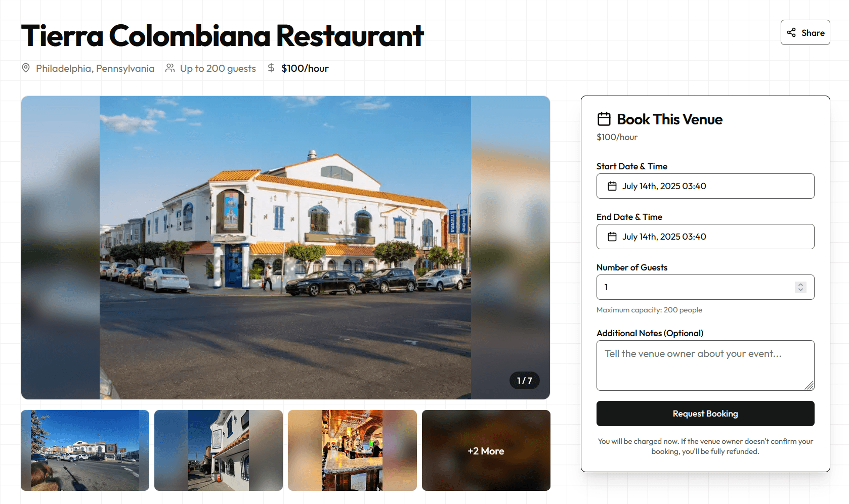Select the first street-view thumbnail
The image size is (849, 504).
(x=85, y=450)
